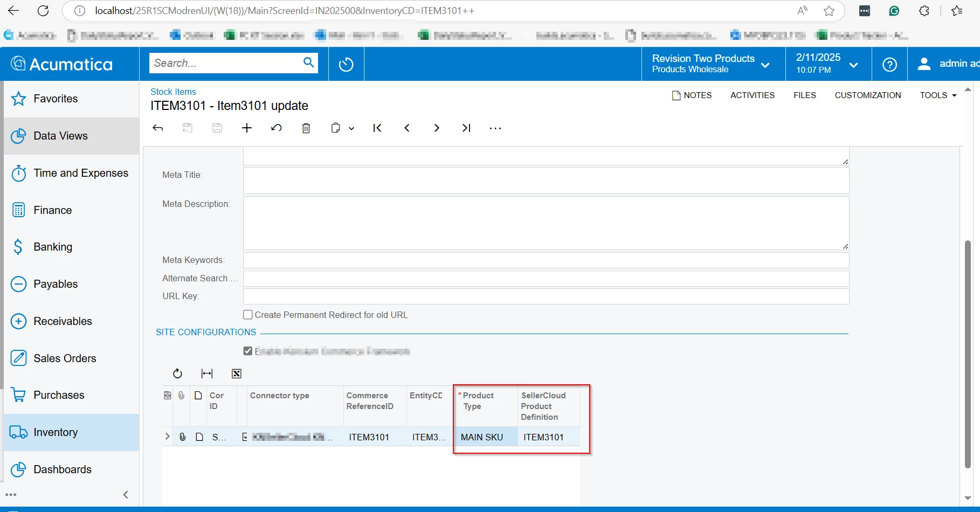Open the Sales Orders workspace
This screenshot has width=980, height=512.
tap(71, 358)
